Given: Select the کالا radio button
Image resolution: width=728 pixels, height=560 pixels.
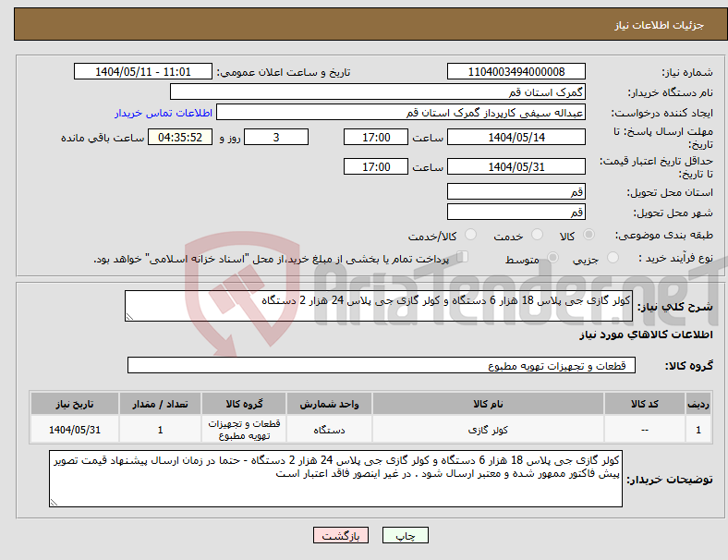Looking at the screenshot, I should (588, 235).
